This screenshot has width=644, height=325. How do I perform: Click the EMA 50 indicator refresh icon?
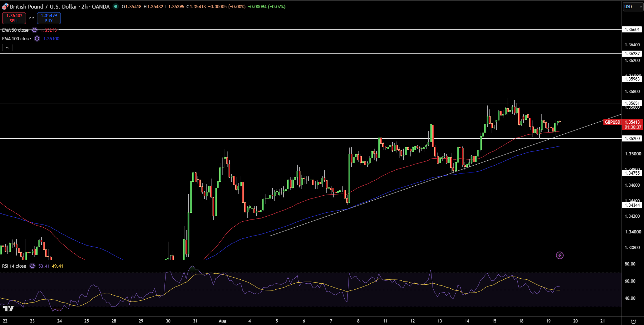click(x=35, y=30)
